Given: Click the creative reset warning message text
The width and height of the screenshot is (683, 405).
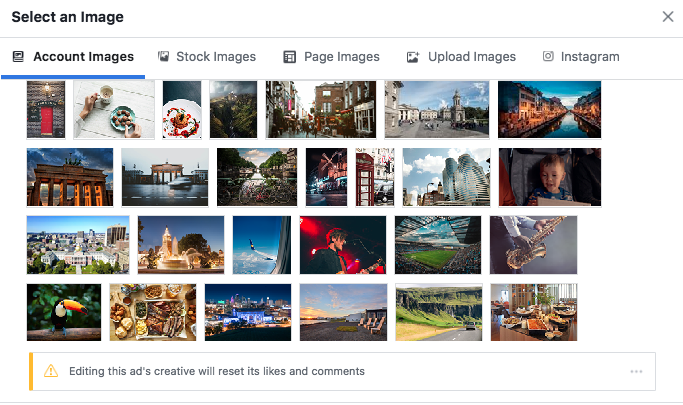Looking at the screenshot, I should coord(217,371).
